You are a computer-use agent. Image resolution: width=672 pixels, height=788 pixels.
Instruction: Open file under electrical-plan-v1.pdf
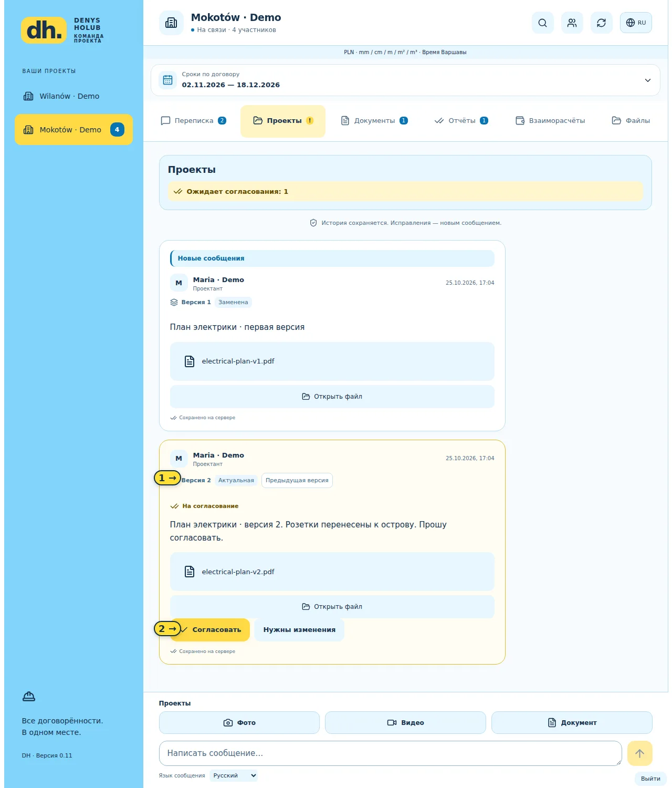(x=332, y=397)
